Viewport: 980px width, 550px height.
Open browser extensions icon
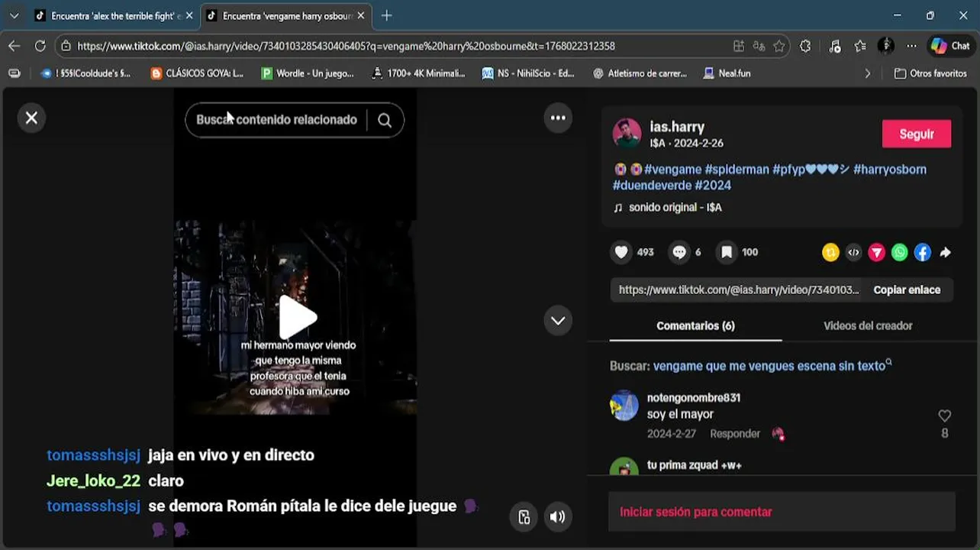tap(805, 46)
